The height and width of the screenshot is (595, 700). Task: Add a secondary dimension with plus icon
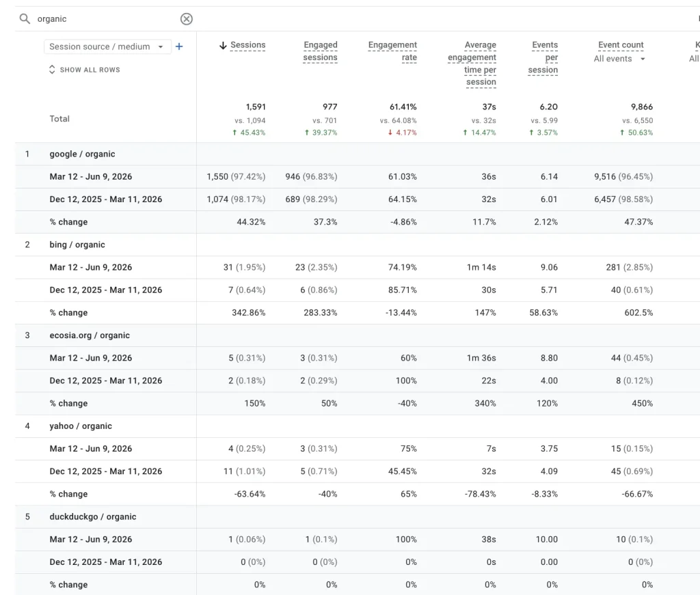[179, 46]
